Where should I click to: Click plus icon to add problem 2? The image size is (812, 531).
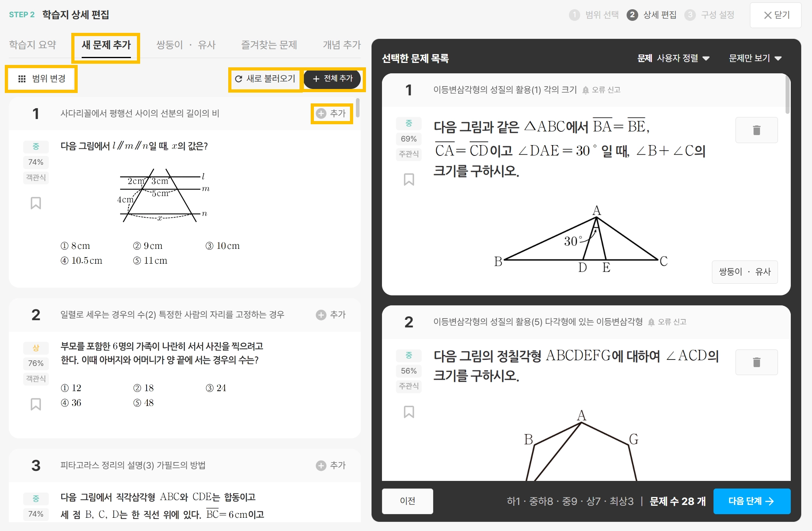[x=321, y=315]
